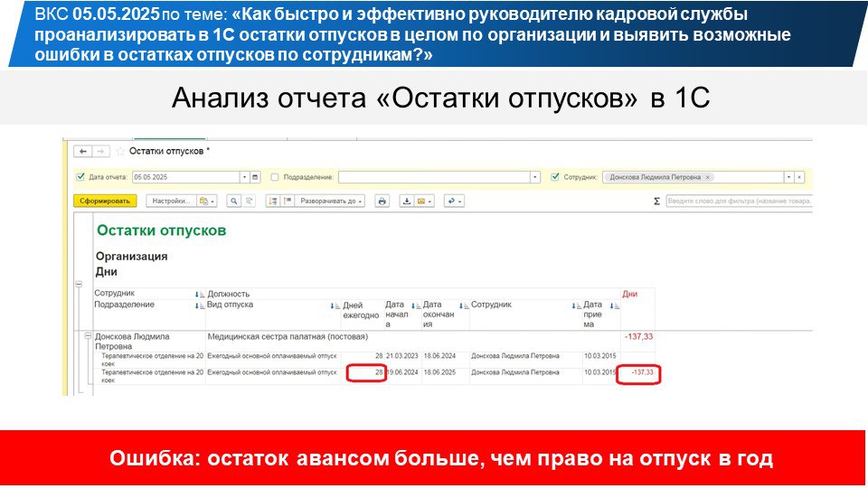Focus the filter word search field

[739, 202]
